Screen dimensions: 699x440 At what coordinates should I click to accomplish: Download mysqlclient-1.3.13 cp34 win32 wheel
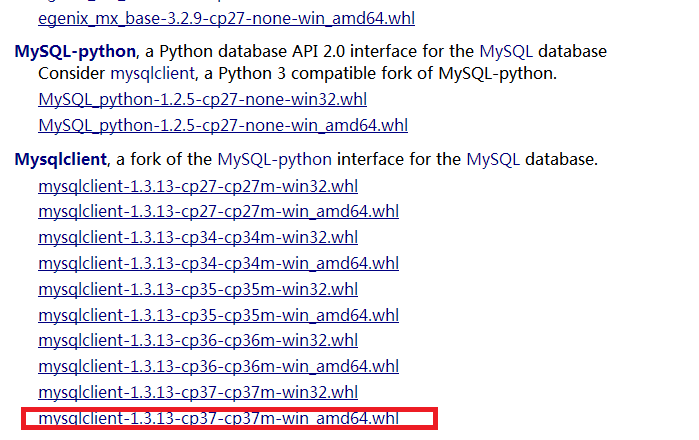(x=198, y=238)
